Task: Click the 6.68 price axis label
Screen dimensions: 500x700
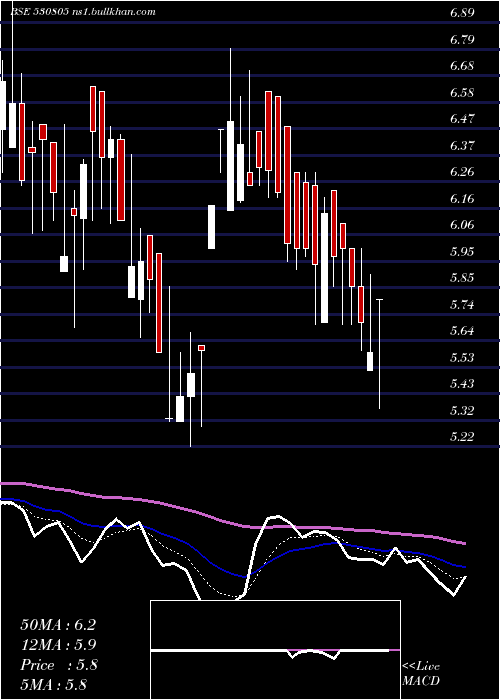Action: click(x=462, y=66)
